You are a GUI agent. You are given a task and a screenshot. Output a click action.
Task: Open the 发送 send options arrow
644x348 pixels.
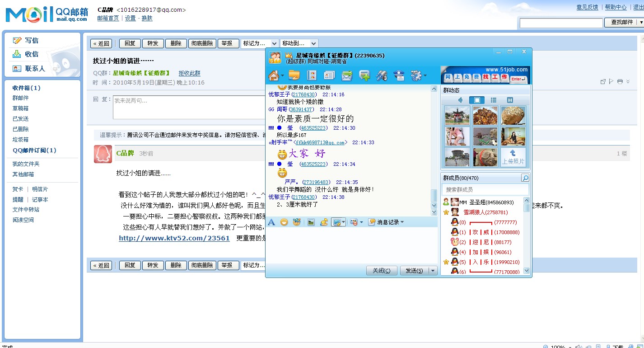(x=433, y=270)
